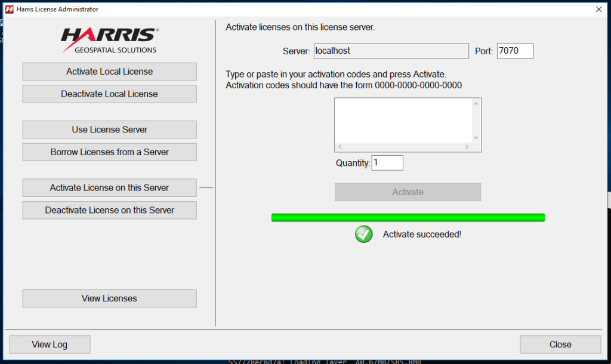Click the 'Server:' label
Image resolution: width=611 pixels, height=364 pixels.
(296, 51)
